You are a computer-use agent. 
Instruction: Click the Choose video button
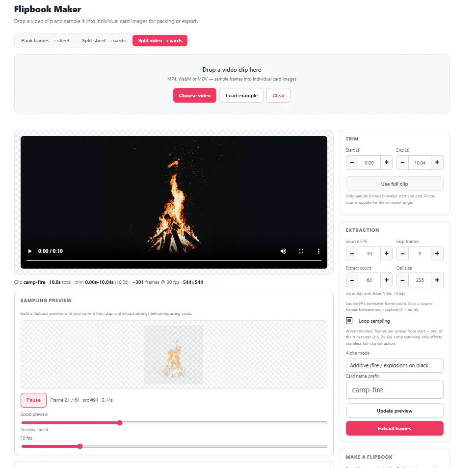195,95
